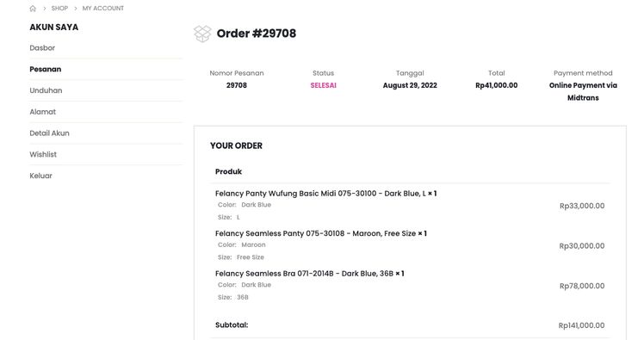Click the order box icon beside Order #29708
Screen dimensions: 644x340
pos(202,34)
